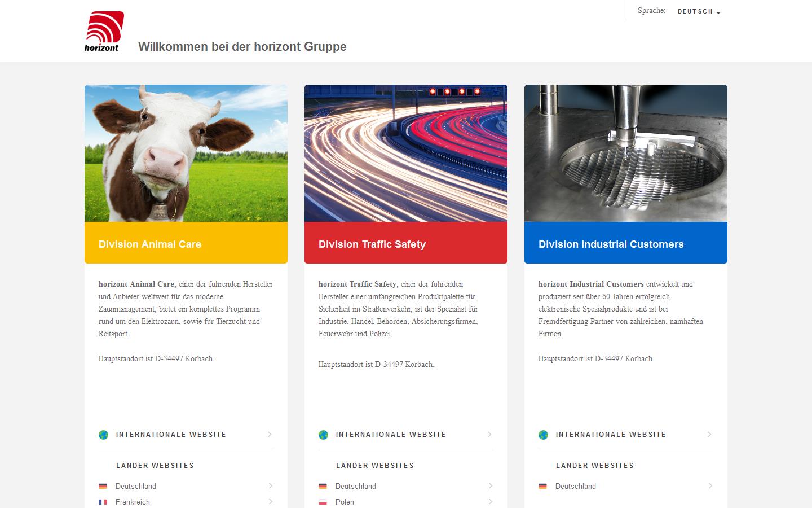Click German flag icon in Animal Care list
This screenshot has width=812, height=508.
tap(103, 486)
